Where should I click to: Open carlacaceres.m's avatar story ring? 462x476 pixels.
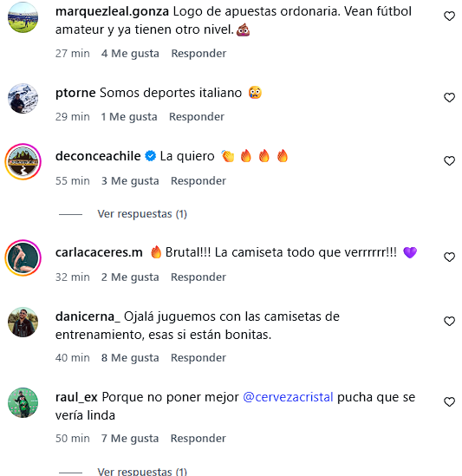pos(23,258)
